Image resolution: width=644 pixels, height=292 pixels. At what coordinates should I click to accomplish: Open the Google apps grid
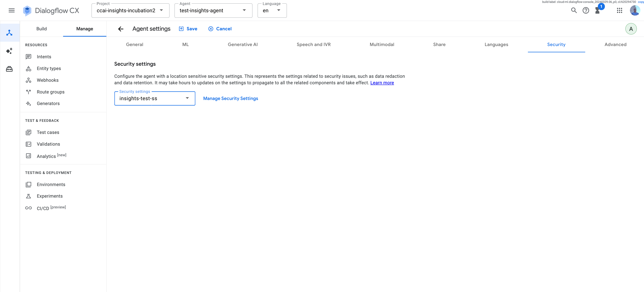619,10
